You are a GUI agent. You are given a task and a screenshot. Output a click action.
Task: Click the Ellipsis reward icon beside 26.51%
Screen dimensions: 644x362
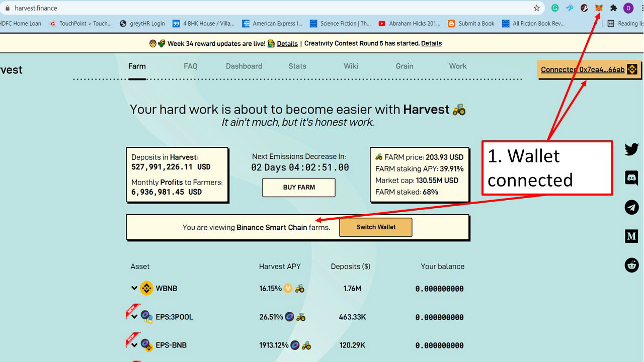click(x=289, y=317)
